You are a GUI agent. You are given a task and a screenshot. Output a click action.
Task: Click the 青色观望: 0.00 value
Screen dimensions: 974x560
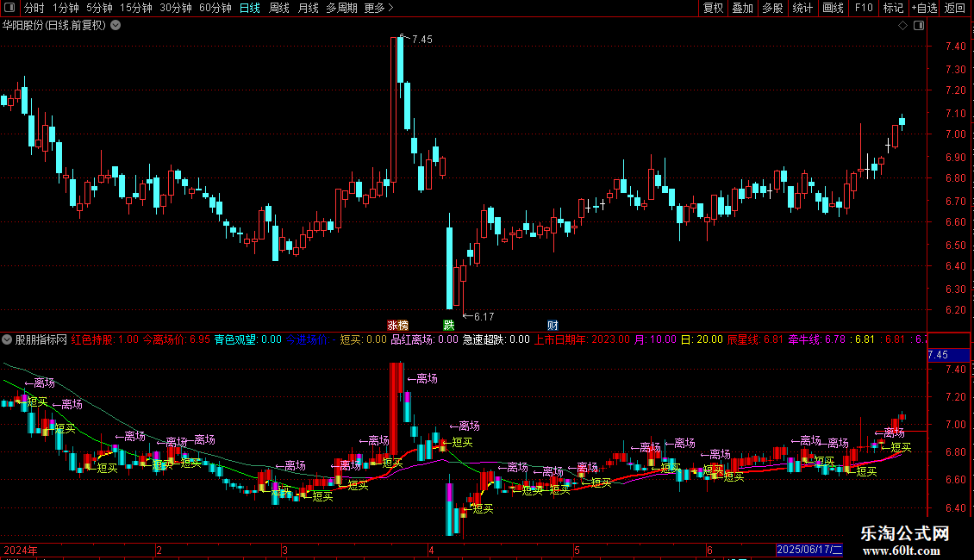pos(248,339)
